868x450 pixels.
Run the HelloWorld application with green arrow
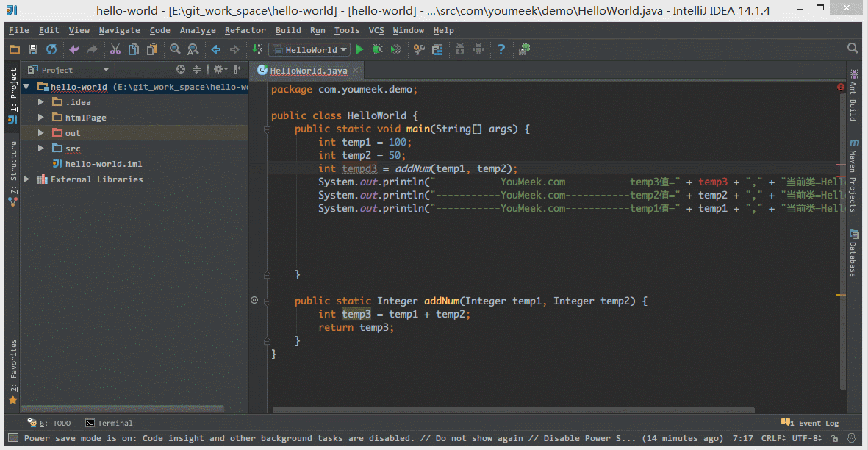(359, 49)
